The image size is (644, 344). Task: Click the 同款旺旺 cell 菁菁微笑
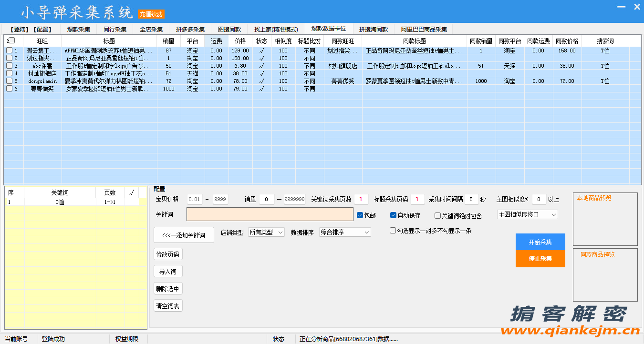click(x=343, y=81)
